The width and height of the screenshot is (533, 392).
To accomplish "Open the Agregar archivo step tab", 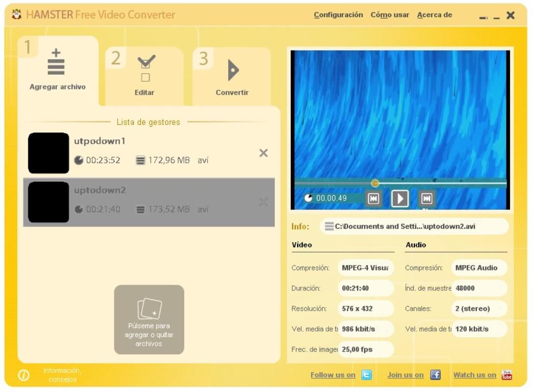I will coord(58,71).
